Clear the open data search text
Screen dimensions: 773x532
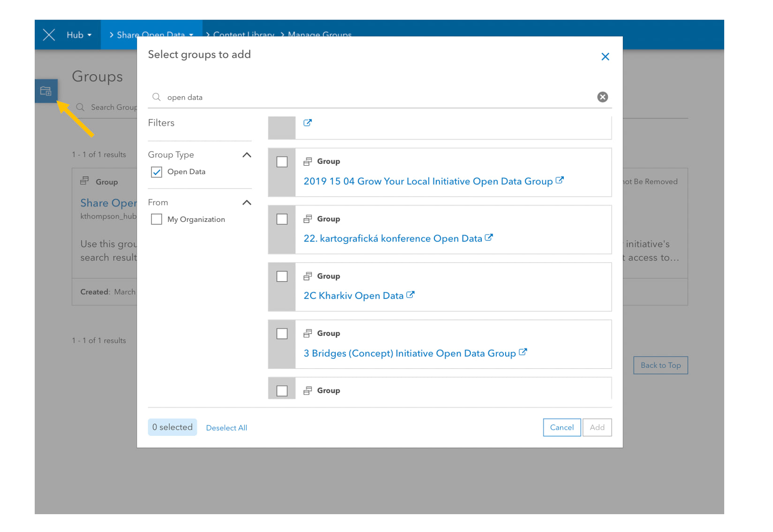click(602, 97)
